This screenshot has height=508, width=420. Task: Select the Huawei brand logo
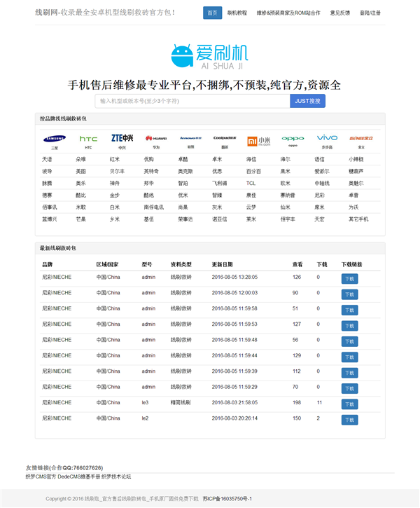point(156,138)
